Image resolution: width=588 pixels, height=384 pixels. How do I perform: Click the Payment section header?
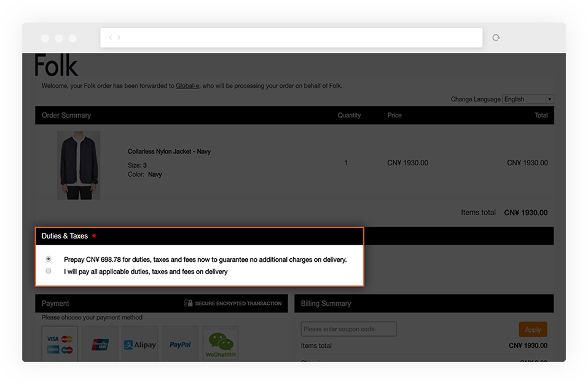tap(55, 304)
